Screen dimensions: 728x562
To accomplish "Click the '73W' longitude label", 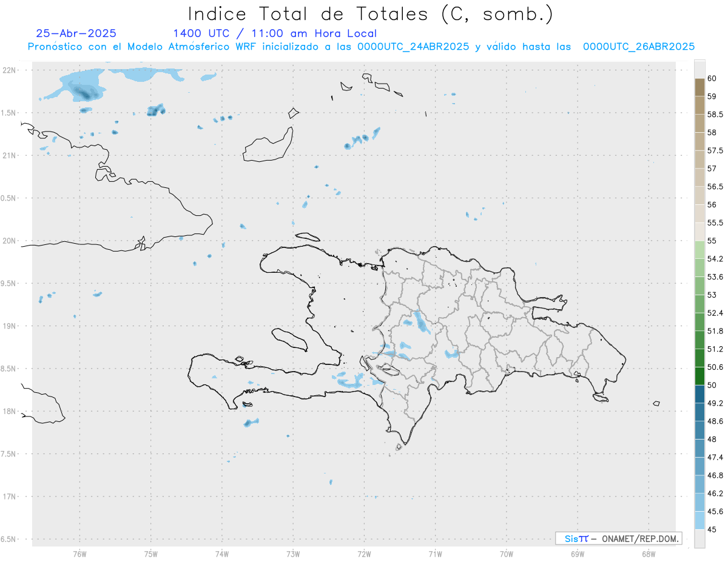I will [293, 554].
